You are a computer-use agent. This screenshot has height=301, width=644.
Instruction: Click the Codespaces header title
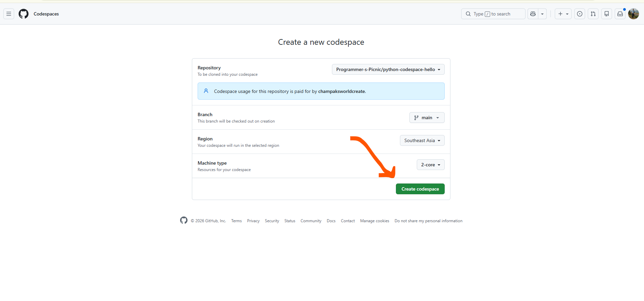(46, 14)
